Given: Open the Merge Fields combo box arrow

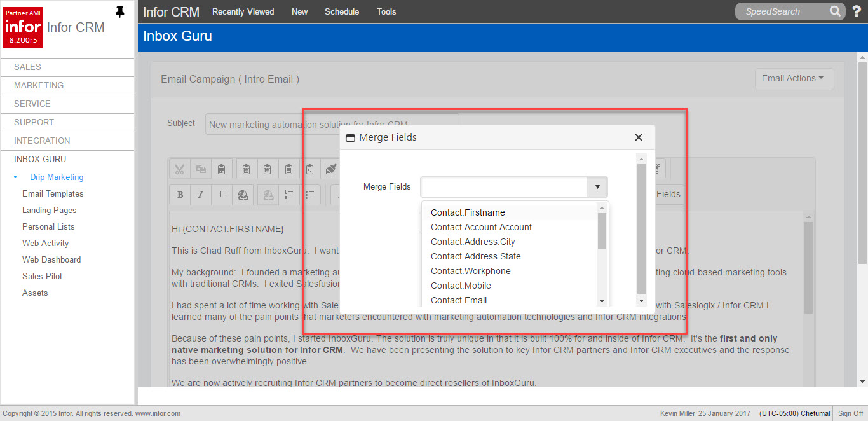Looking at the screenshot, I should pos(597,187).
